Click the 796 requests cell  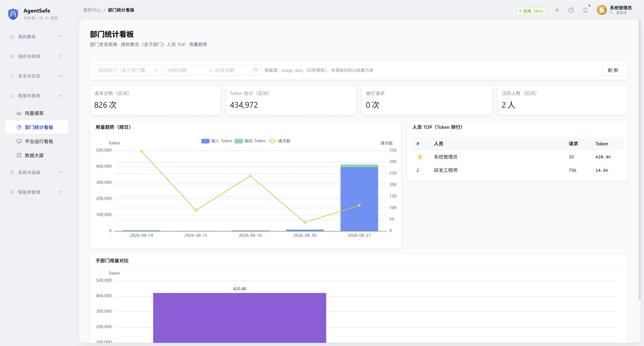pos(572,170)
